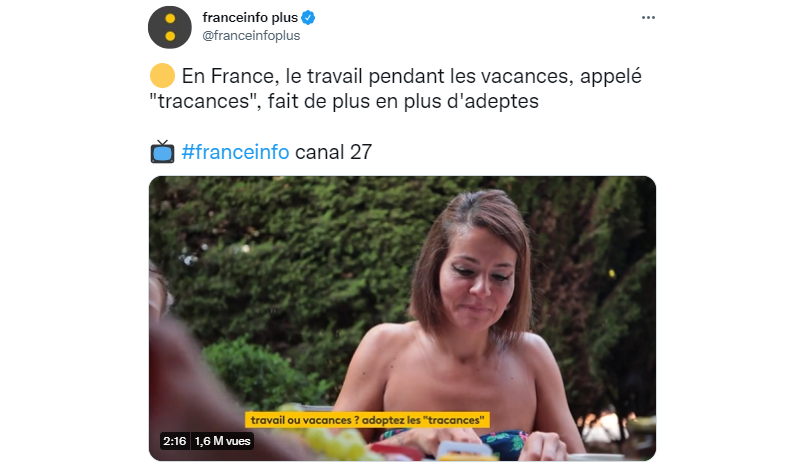Click the 1,6 M vues view counter
Screen dimensions: 785x472
click(222, 441)
